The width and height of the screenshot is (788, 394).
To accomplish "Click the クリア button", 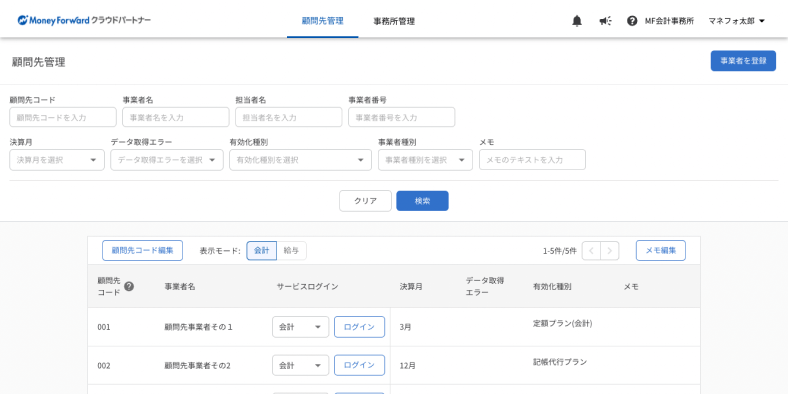I will click(365, 201).
